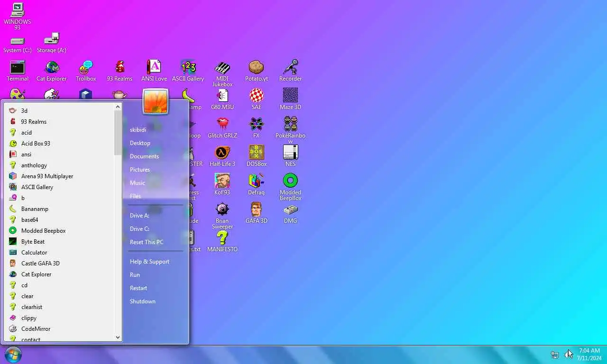Launch FX atom icon

pos(257,127)
